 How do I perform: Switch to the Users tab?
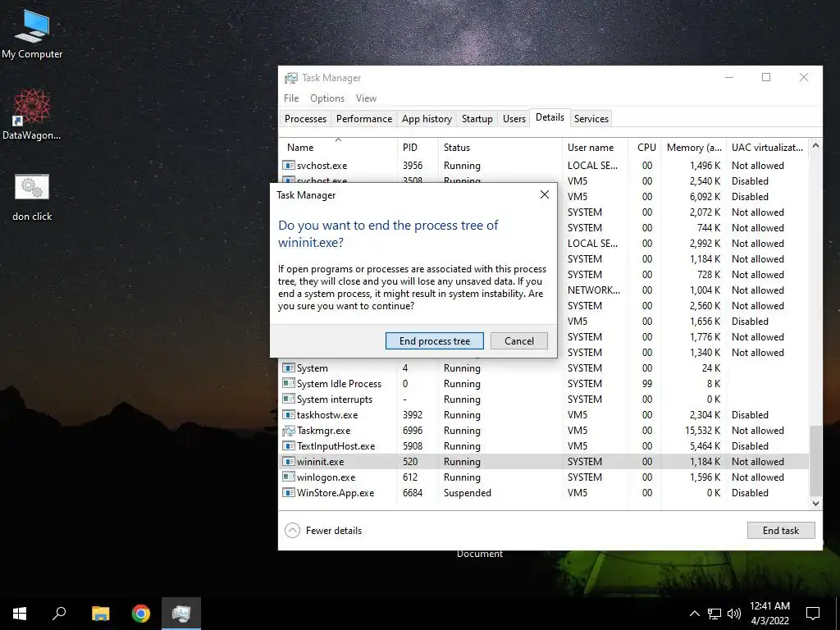coord(514,119)
